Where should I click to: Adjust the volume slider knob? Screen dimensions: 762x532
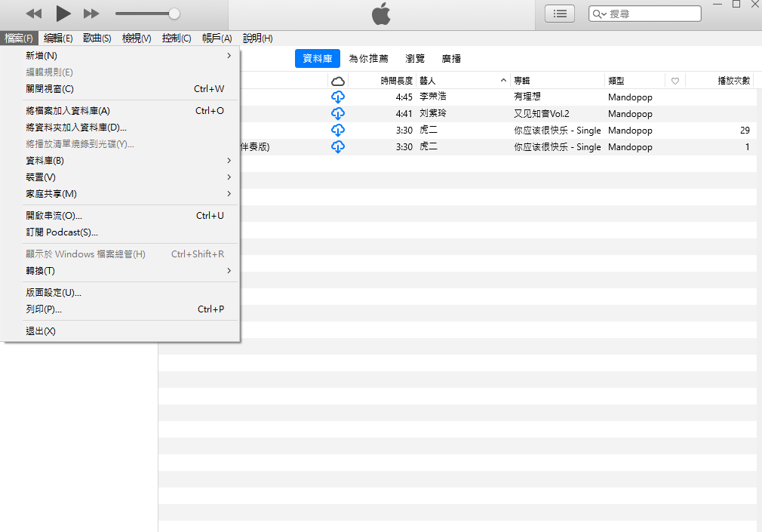(174, 14)
